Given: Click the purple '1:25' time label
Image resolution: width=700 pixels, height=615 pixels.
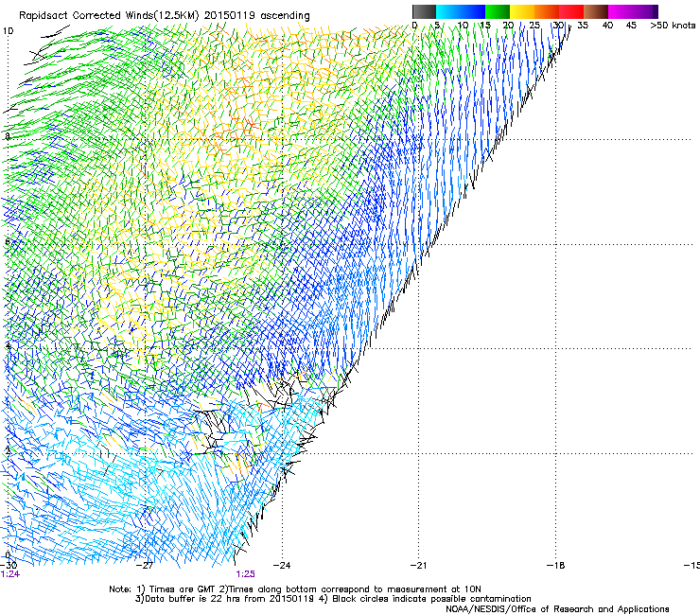Looking at the screenshot, I should [245, 574].
